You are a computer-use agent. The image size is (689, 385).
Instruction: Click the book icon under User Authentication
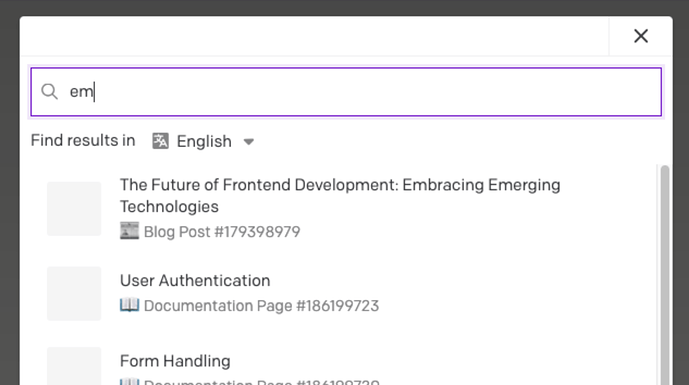click(x=129, y=305)
